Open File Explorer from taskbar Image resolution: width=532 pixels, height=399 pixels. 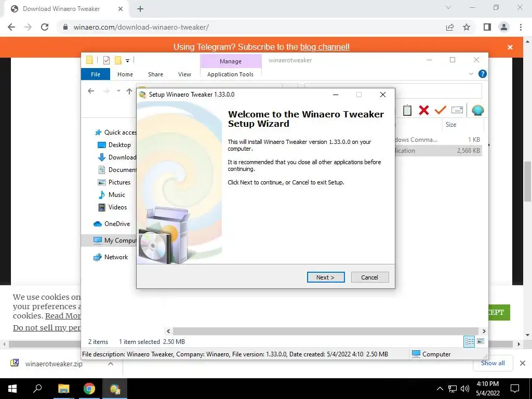[63, 389]
